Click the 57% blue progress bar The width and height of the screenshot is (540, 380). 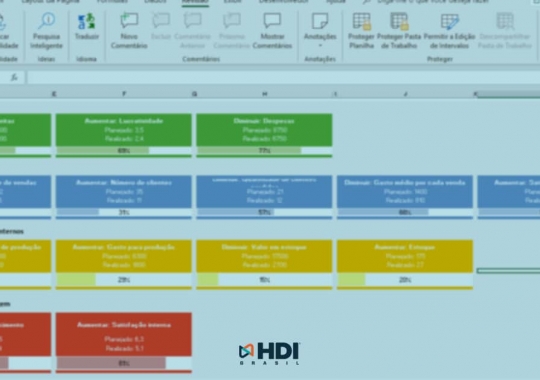[x=264, y=212]
